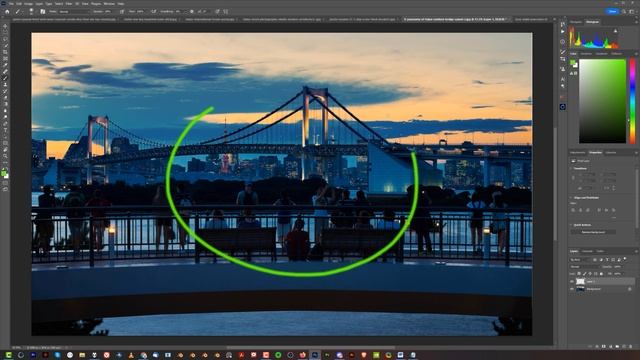Screen dimensions: 640x360
Task: Toggle the Brush Settings panel button
Action: coord(42,11)
